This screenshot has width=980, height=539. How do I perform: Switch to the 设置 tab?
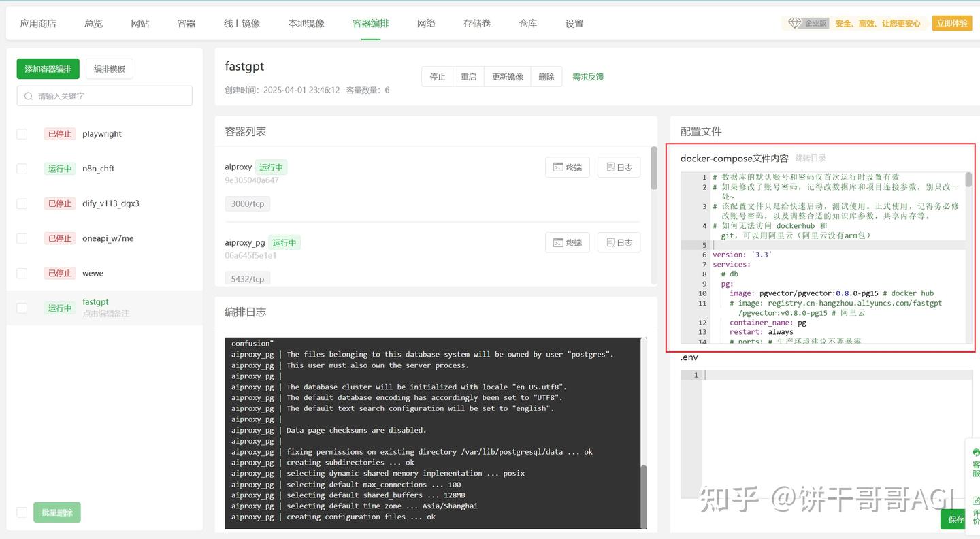click(x=574, y=22)
